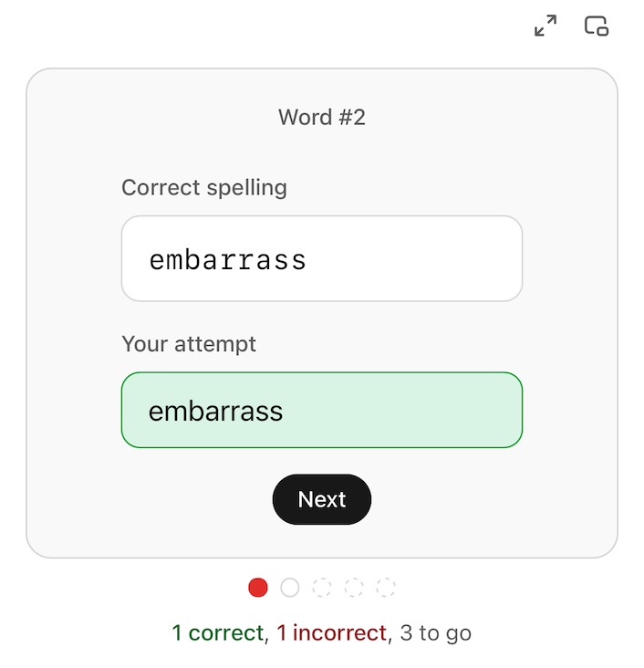
Task: Jump to the third progress dot
Action: point(322,588)
